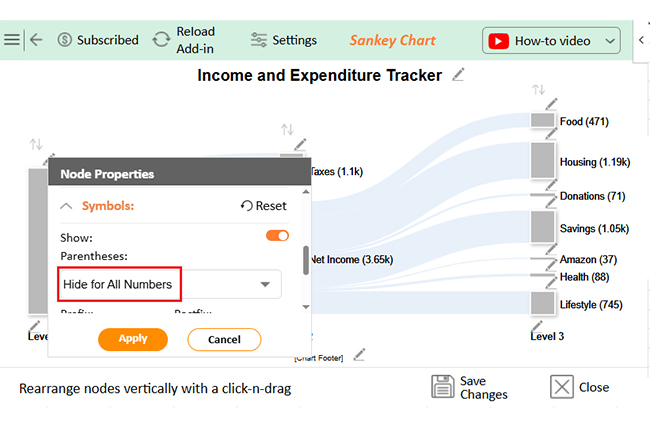
Task: Open the hamburger menu icon
Action: pyautogui.click(x=12, y=40)
